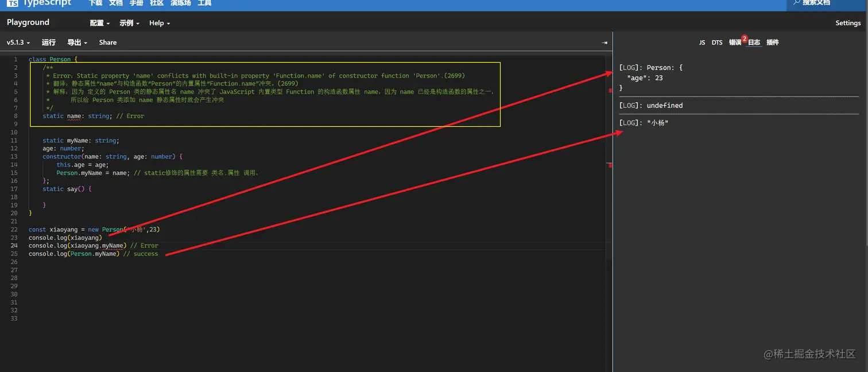Click the 'age: number;' code line
The height and width of the screenshot is (372, 868).
click(63, 148)
